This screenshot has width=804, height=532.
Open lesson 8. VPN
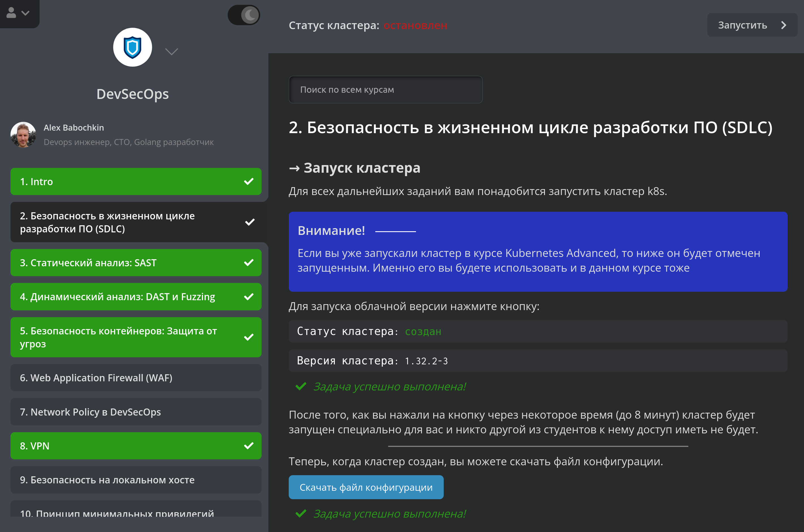click(x=136, y=446)
